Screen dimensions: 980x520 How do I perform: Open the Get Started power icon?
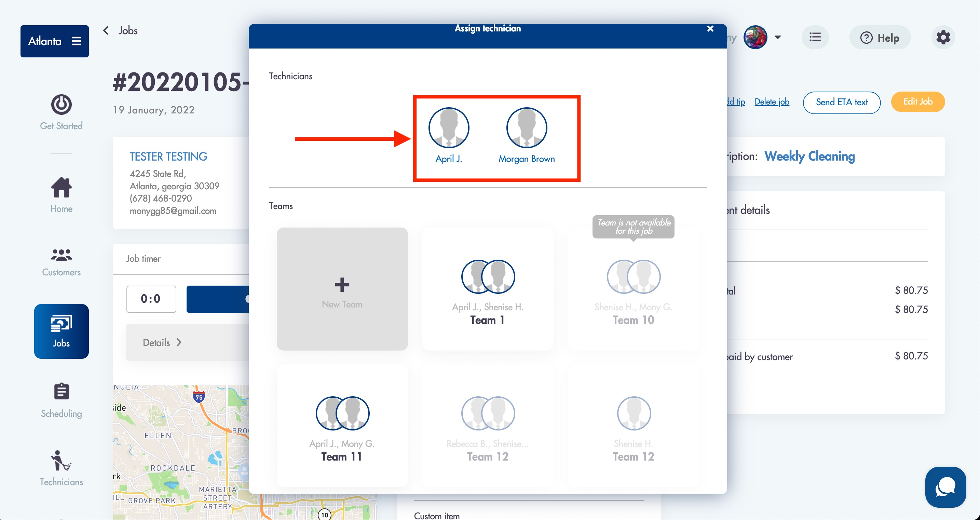(61, 105)
